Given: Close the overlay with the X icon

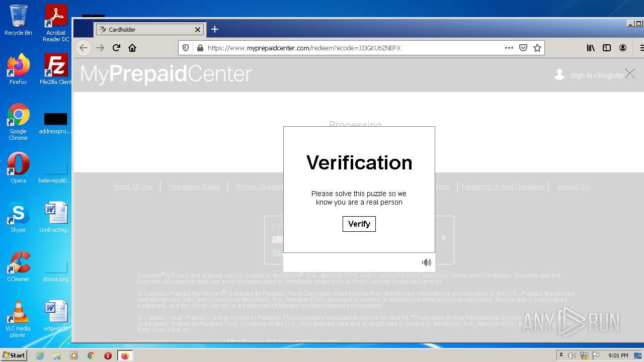Looking at the screenshot, I should pos(630,74).
